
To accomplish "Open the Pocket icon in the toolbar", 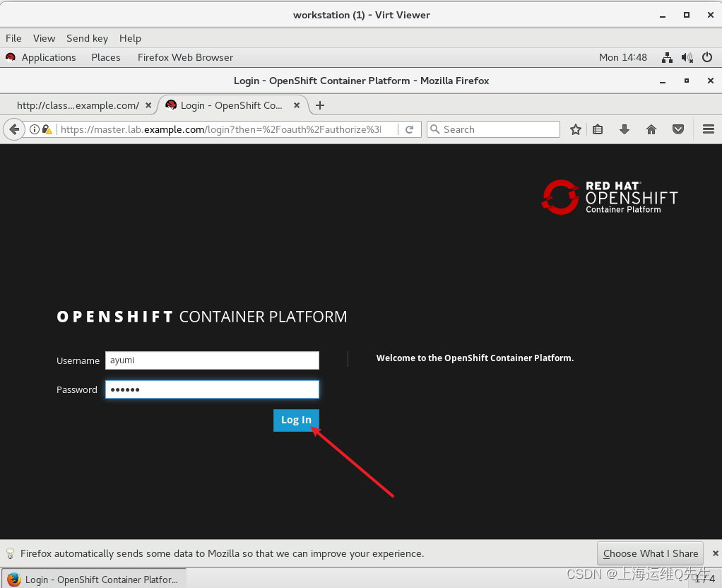I will pos(677,129).
